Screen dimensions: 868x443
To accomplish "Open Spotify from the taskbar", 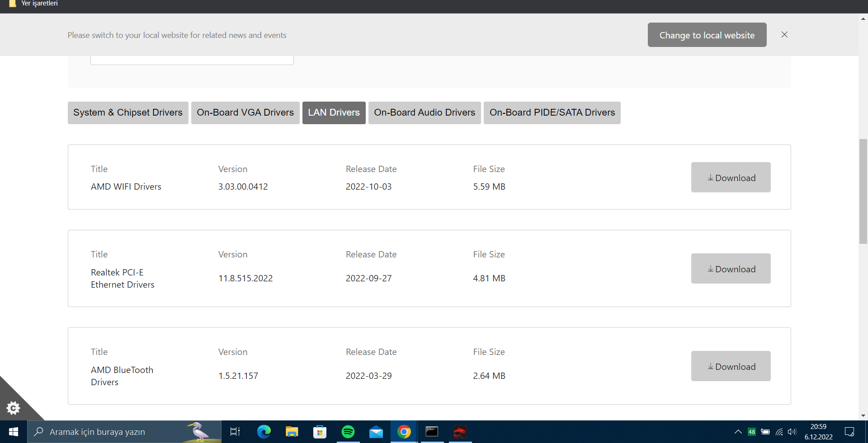I will click(348, 432).
